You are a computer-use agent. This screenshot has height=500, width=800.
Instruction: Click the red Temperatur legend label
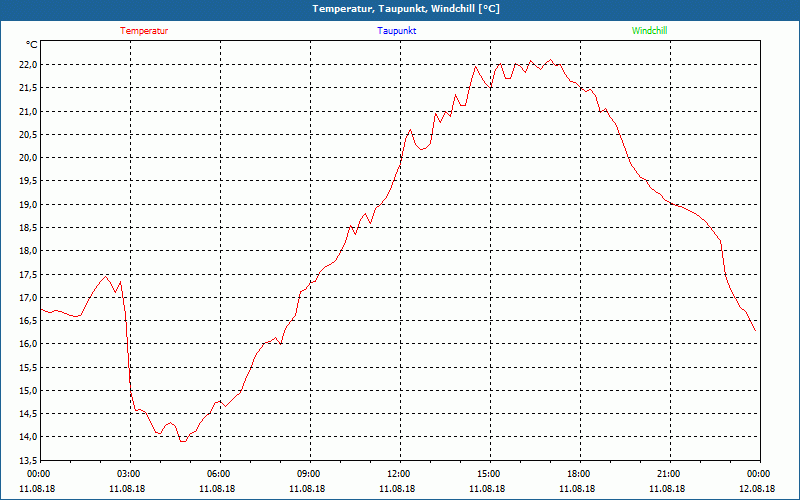click(x=144, y=31)
